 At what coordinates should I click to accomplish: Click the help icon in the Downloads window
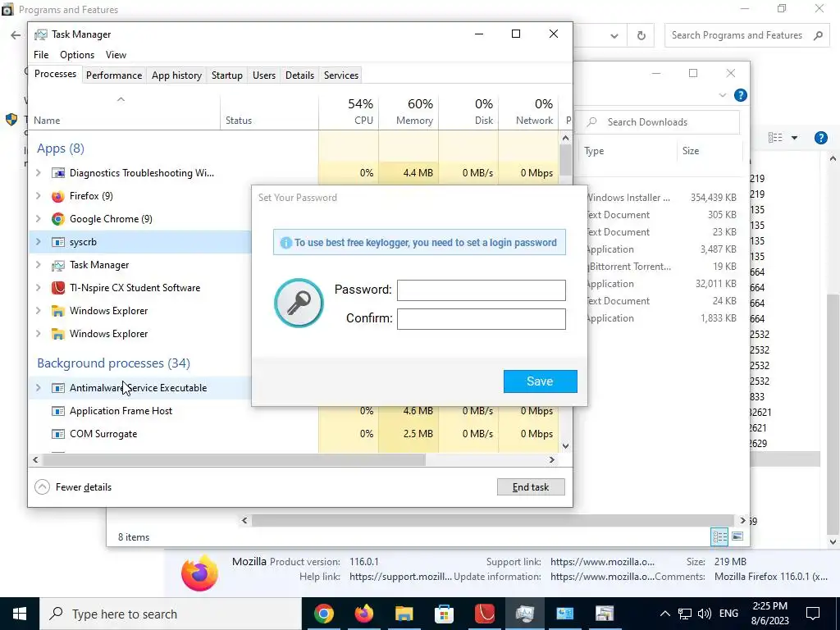pyautogui.click(x=741, y=95)
